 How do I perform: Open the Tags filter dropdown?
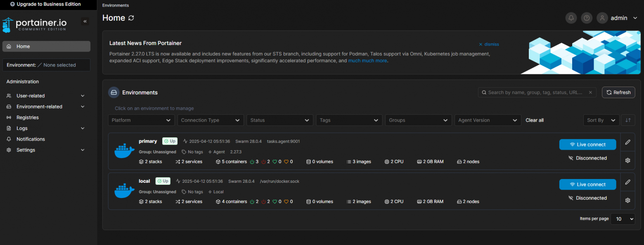[x=349, y=120]
